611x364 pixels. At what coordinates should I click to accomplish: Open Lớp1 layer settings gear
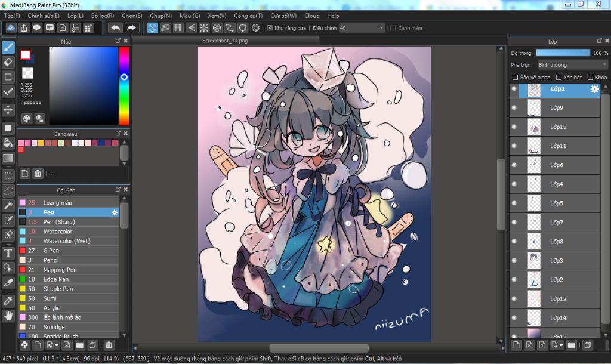click(x=594, y=89)
